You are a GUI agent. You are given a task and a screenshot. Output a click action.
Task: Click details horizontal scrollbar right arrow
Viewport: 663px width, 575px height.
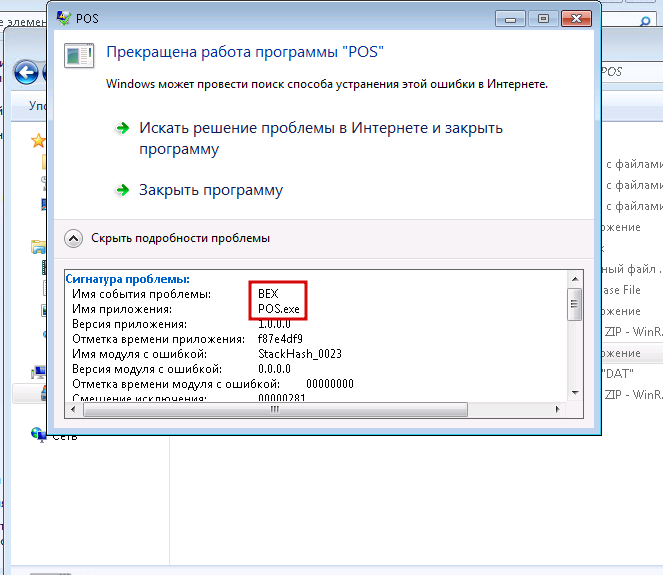(x=557, y=409)
